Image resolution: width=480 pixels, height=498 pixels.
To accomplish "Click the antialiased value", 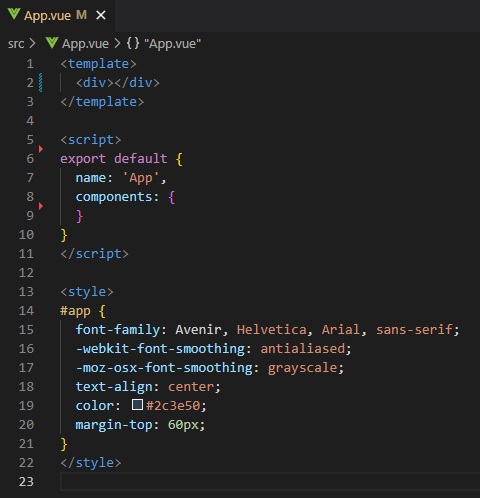I will (302, 349).
